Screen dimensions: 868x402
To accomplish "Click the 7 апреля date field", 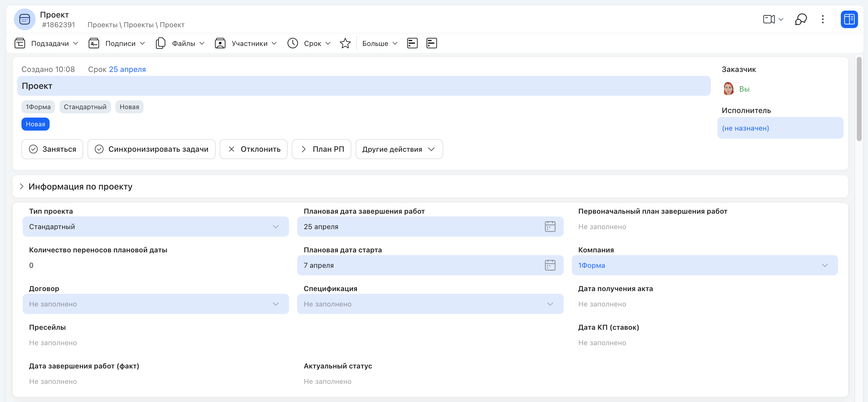I will [430, 265].
